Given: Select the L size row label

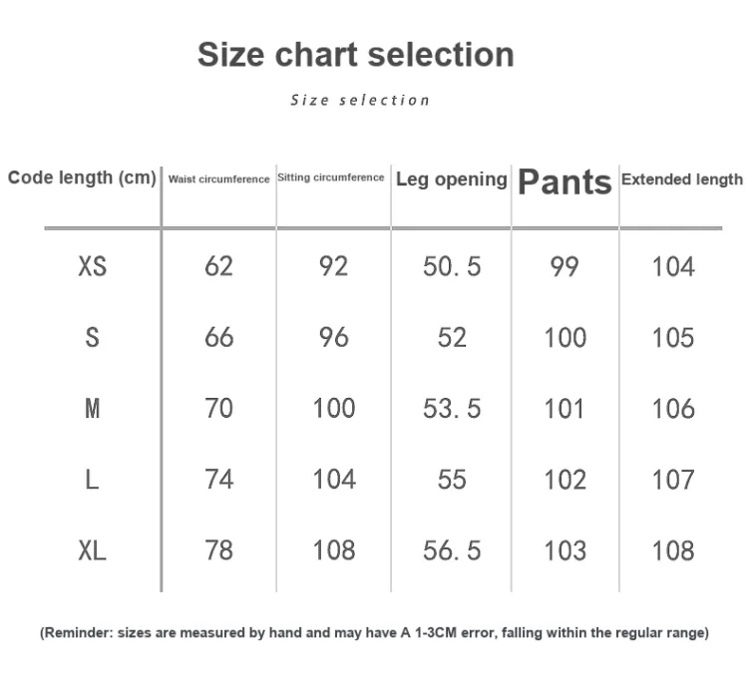Looking at the screenshot, I should click(92, 480).
